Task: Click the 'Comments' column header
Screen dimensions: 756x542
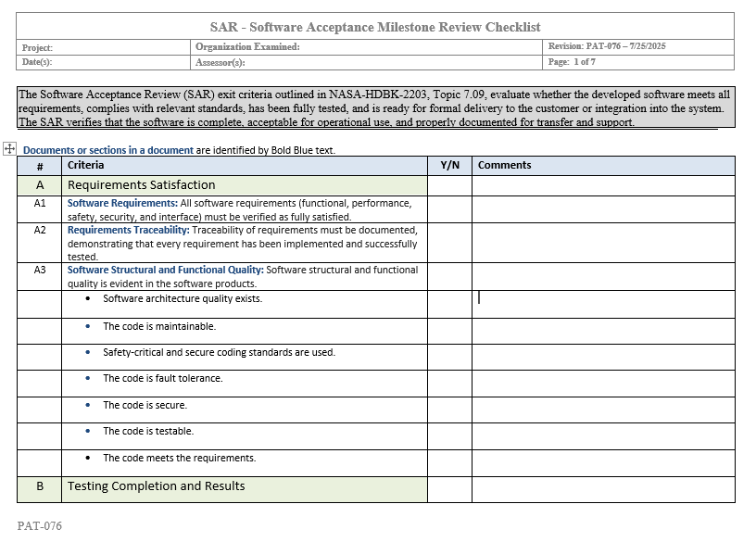Action: pyautogui.click(x=504, y=165)
